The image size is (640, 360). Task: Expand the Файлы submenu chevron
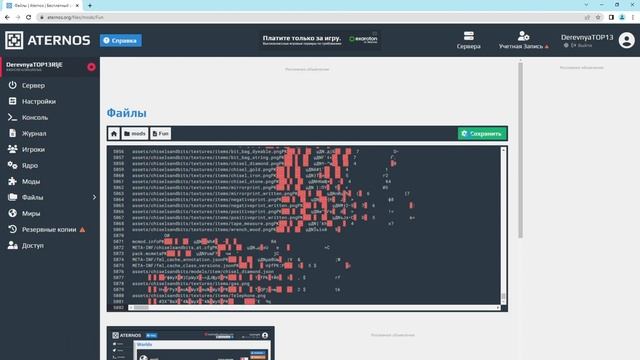[x=94, y=197]
